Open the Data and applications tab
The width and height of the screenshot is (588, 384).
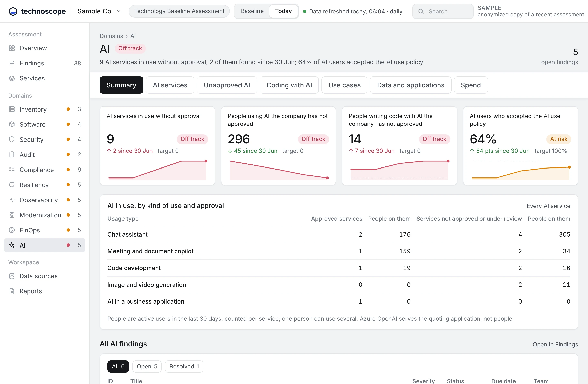[x=411, y=85]
